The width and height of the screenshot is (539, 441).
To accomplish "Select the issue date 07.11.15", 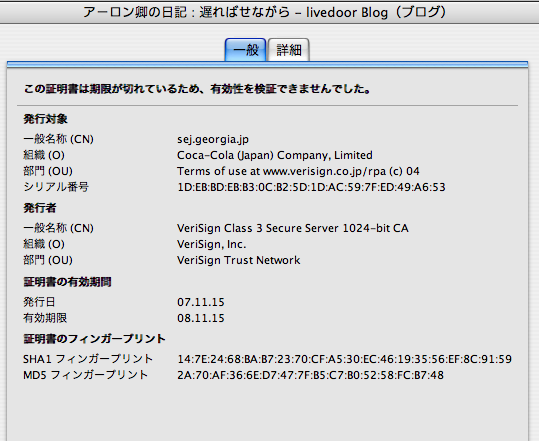I will click(x=201, y=302).
